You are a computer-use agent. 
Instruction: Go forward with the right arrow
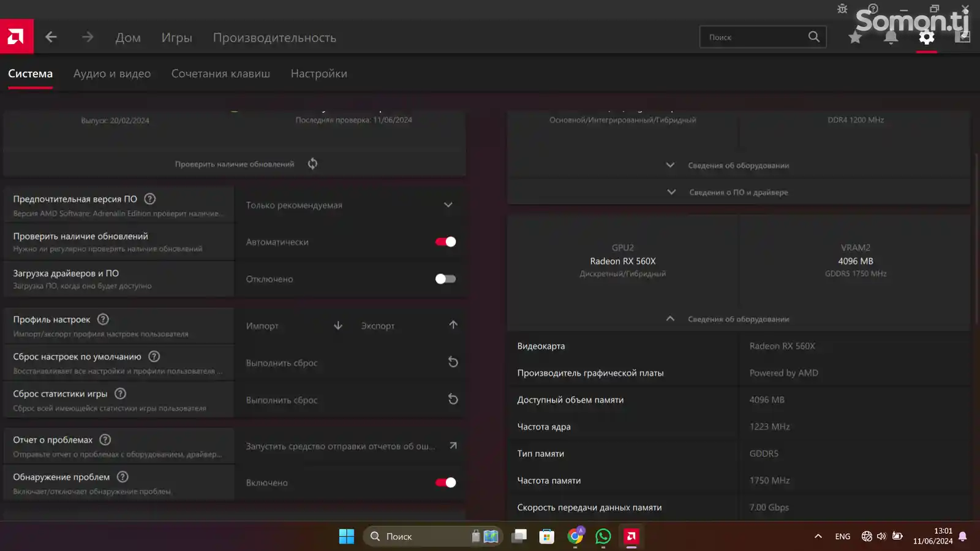88,37
